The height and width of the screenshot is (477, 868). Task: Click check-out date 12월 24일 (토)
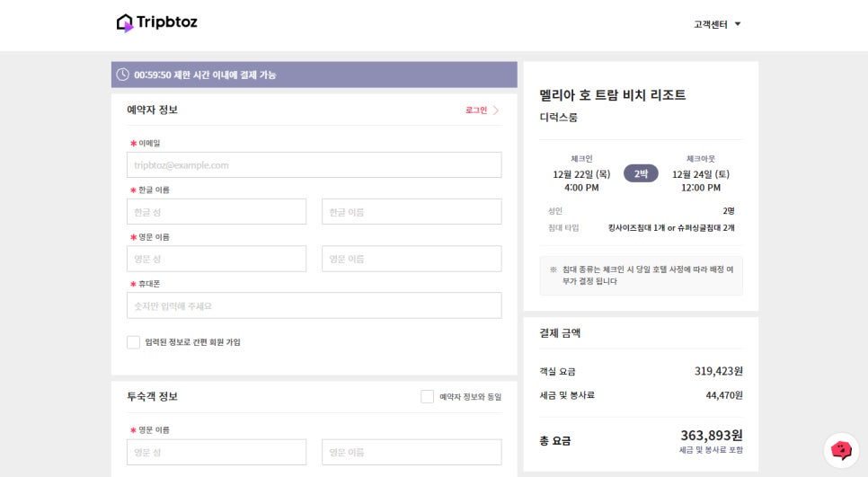coord(701,174)
